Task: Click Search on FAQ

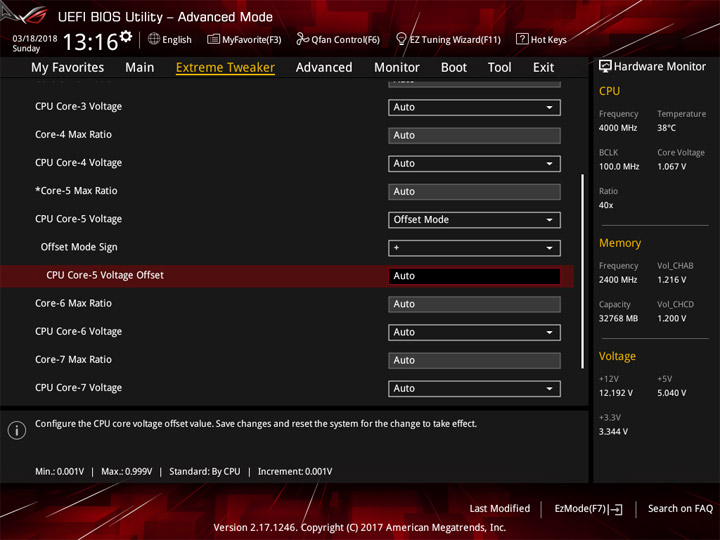Action: tap(680, 509)
